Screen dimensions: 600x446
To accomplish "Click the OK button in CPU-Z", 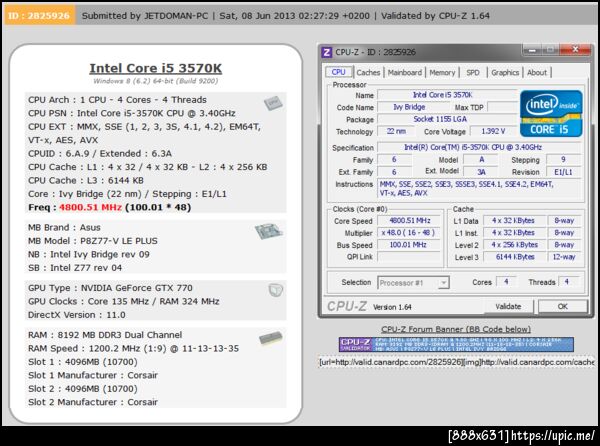I will [562, 306].
